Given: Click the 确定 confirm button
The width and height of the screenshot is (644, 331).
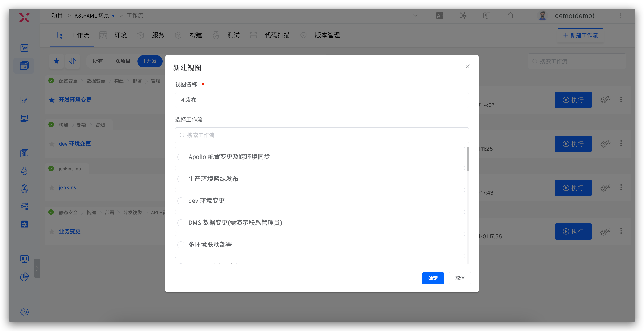Looking at the screenshot, I should pos(433,278).
